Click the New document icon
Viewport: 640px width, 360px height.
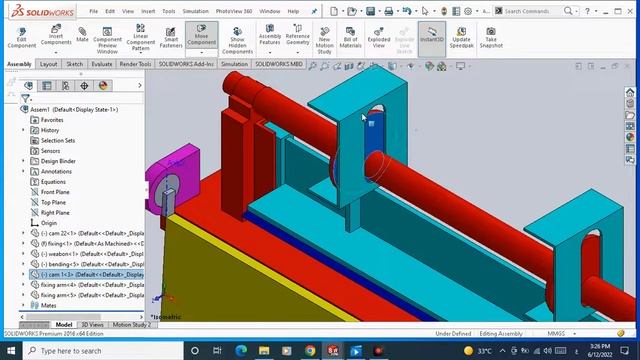[334, 11]
